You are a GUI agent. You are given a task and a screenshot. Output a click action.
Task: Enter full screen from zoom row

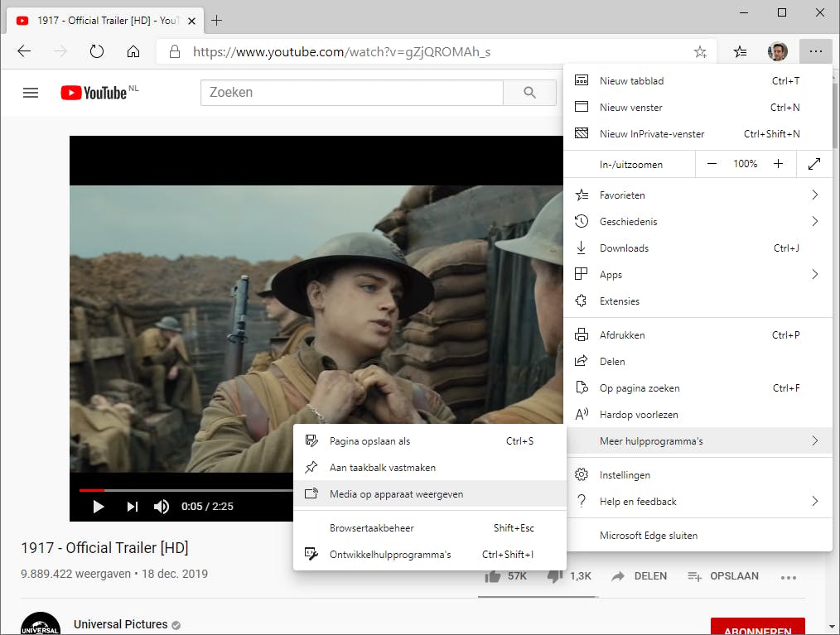[813, 164]
